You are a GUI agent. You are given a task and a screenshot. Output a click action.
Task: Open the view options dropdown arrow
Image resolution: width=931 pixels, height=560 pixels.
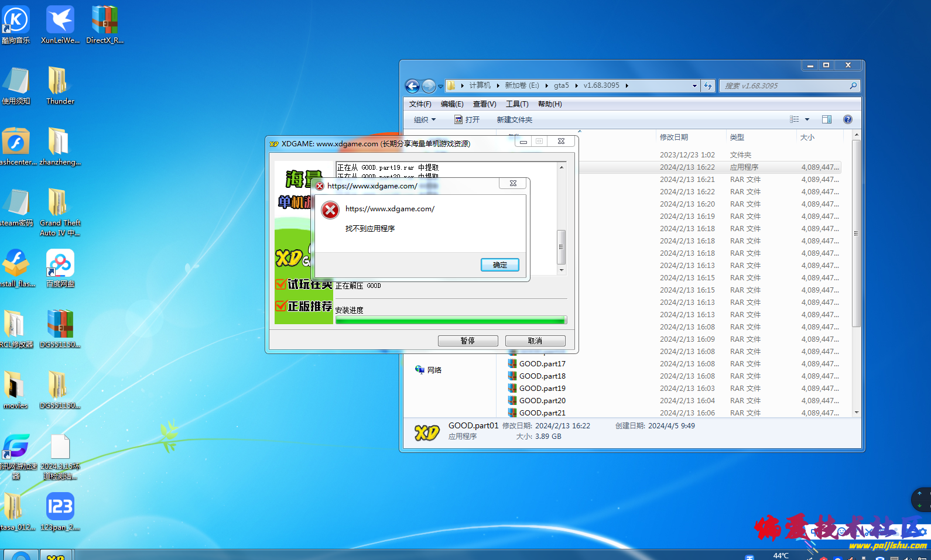(x=807, y=119)
